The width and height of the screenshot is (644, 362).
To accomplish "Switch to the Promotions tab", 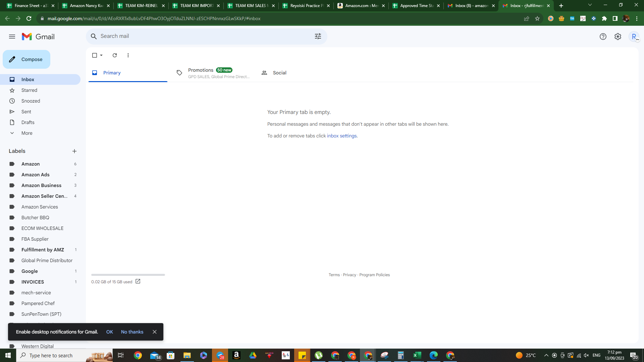I will [x=213, y=73].
